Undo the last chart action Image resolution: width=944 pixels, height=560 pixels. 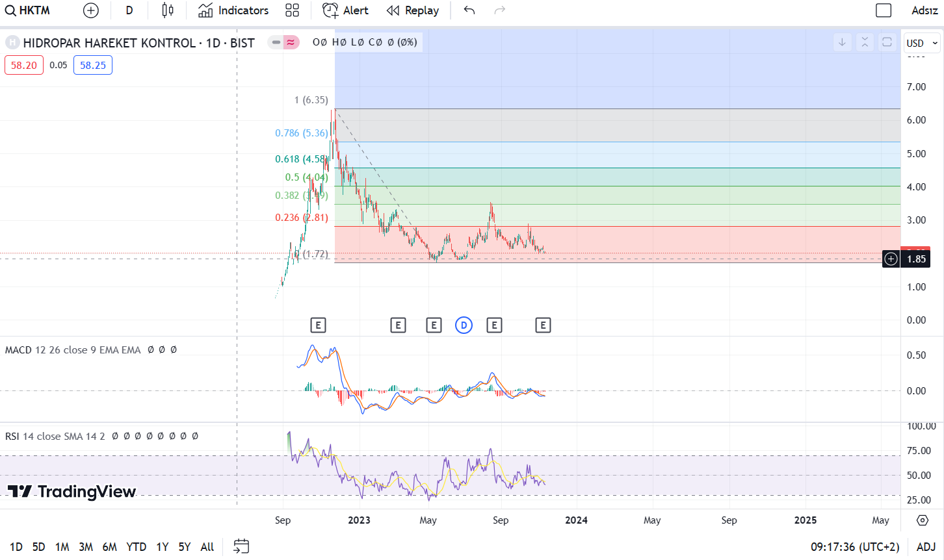coord(469,10)
